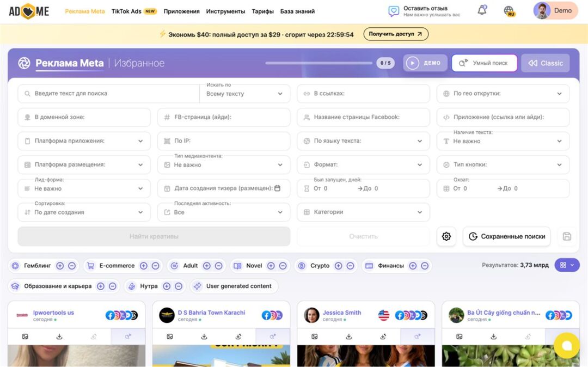Open the search settings gear icon
This screenshot has height=367, width=588.
click(446, 236)
